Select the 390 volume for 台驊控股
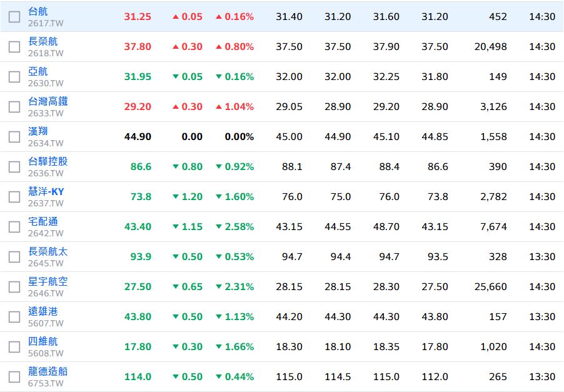 click(498, 167)
